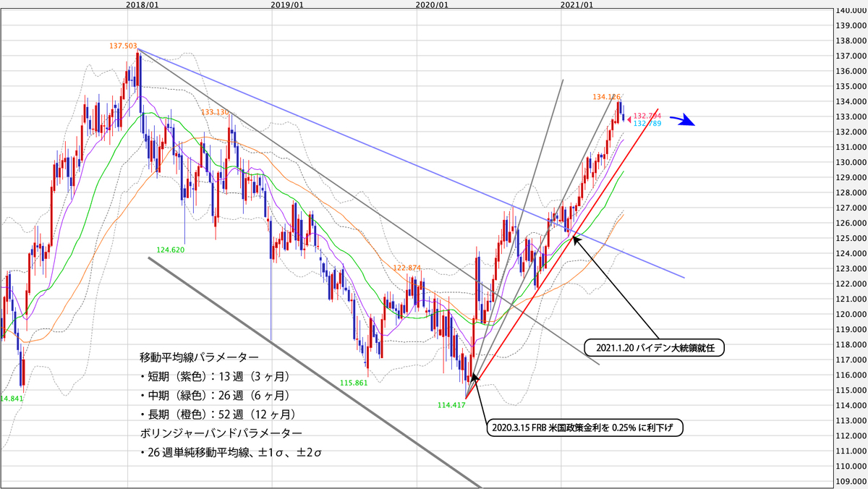
Task: Click the 133.000 price axis label
Action: [x=851, y=116]
